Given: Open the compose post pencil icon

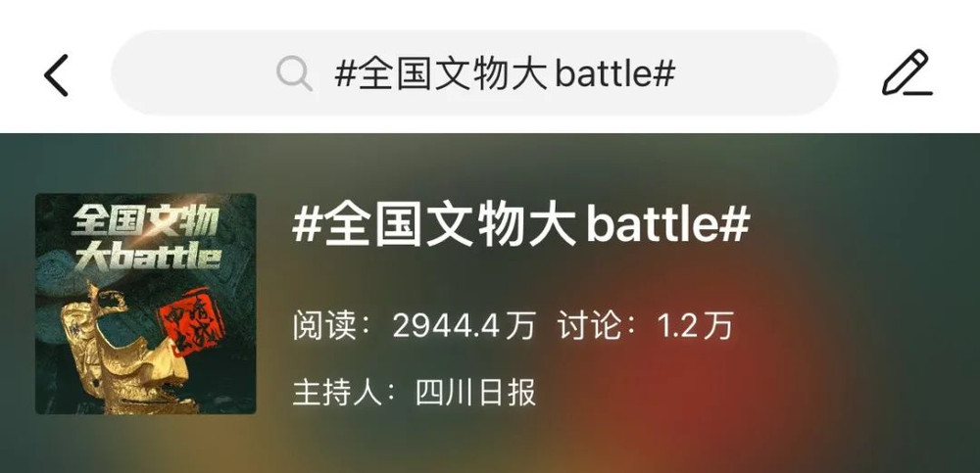Looking at the screenshot, I should coord(907,73).
